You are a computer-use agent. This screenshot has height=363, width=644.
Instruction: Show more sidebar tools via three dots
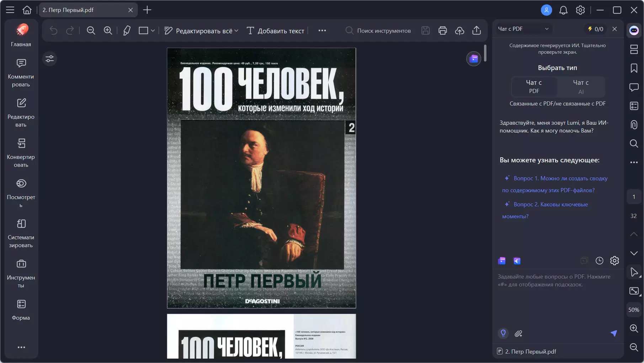[x=21, y=347]
